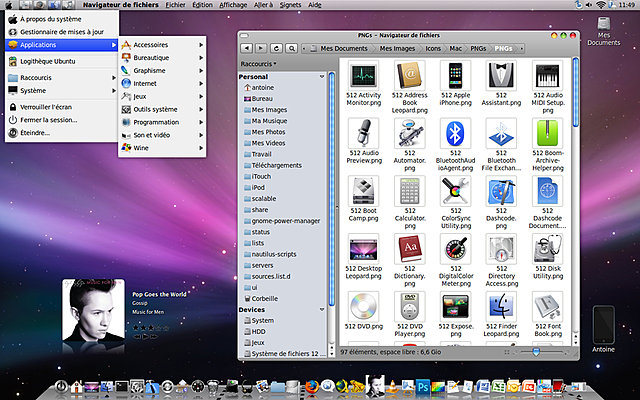This screenshot has height=400, width=640.
Task: Open the Affichage menu
Action: pyautogui.click(x=233, y=5)
